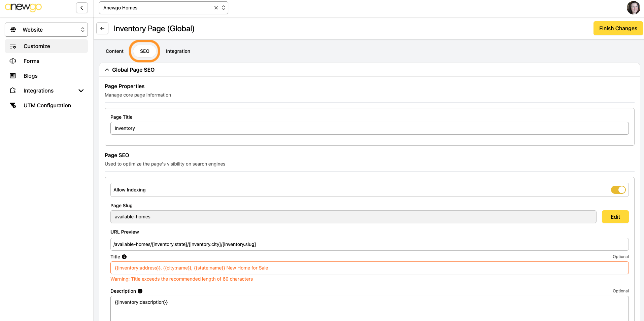
Task: Toggle the Allow Indexing switch
Action: (618, 190)
